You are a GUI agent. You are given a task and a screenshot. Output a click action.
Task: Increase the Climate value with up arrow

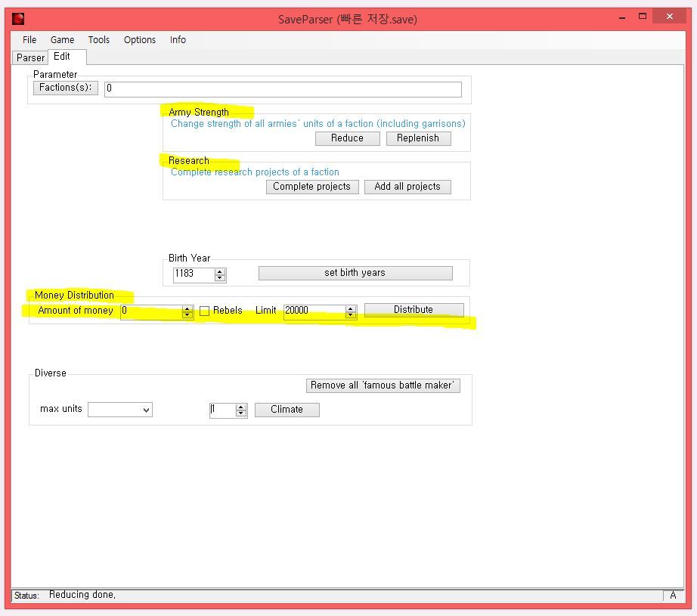241,407
